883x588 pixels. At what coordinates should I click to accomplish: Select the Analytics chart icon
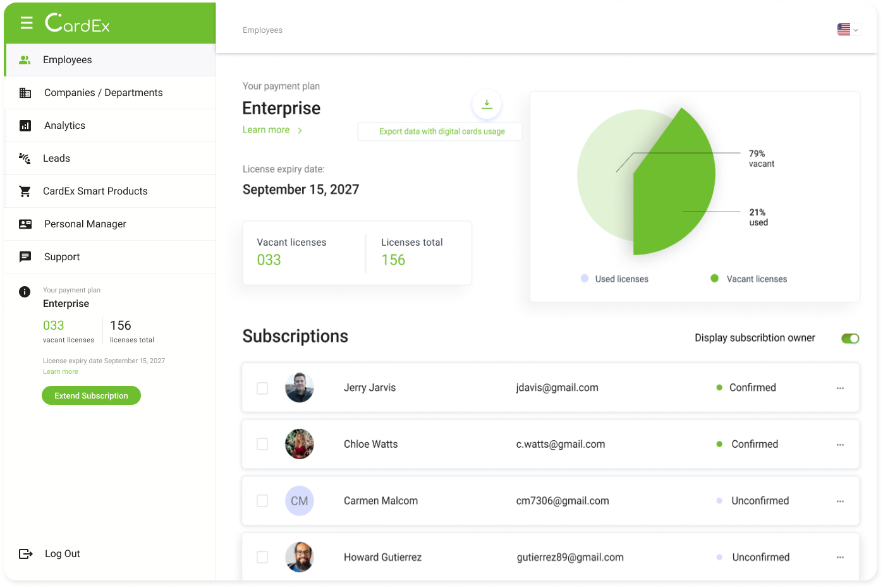tap(25, 125)
